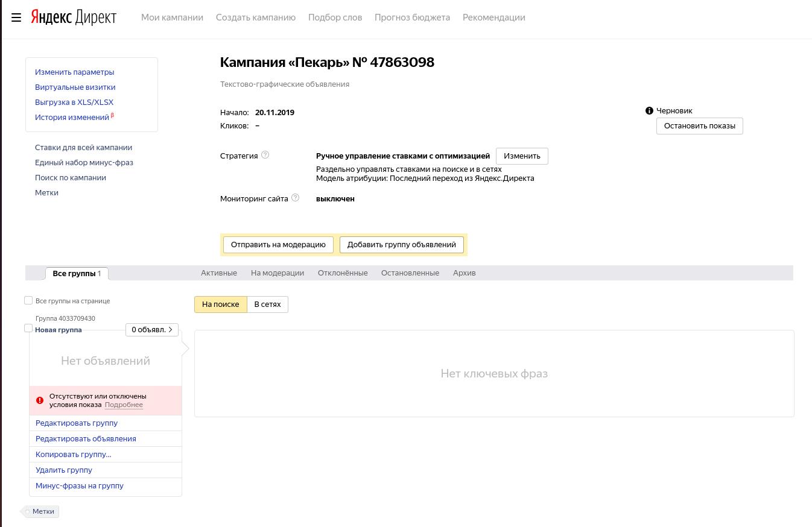Click Подробнее link in warning
Screen dimensions: 812x527
point(124,405)
